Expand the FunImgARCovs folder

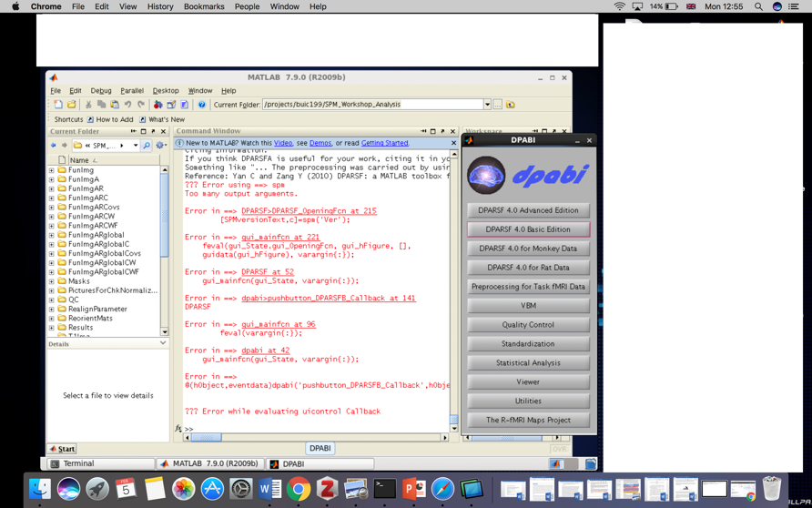pyautogui.click(x=52, y=208)
